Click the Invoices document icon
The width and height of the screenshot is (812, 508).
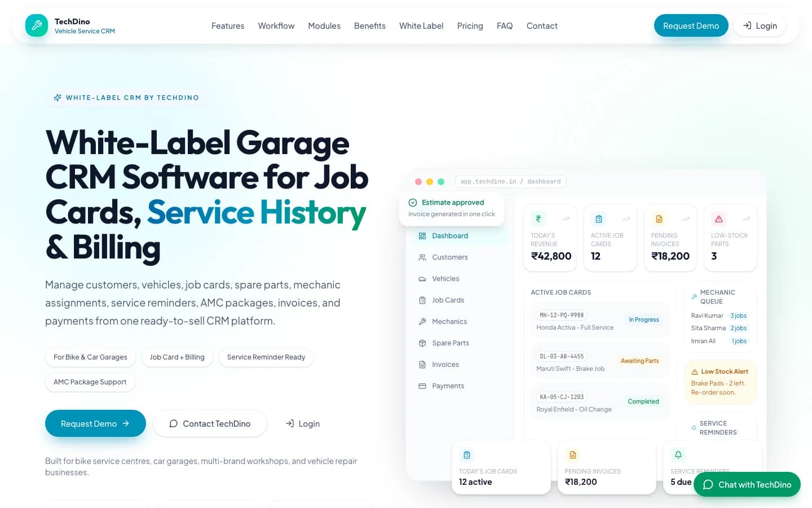pyautogui.click(x=422, y=365)
